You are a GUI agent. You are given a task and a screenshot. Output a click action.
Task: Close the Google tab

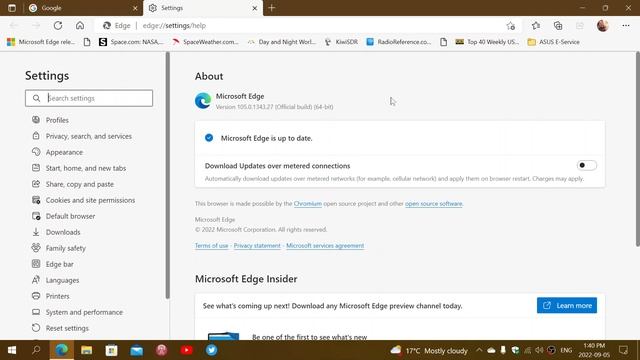click(x=135, y=8)
